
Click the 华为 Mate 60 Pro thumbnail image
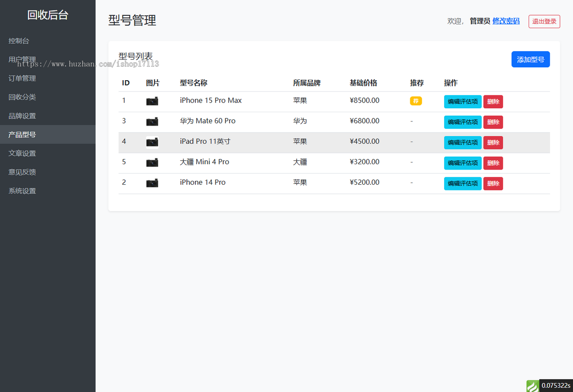[x=152, y=122]
